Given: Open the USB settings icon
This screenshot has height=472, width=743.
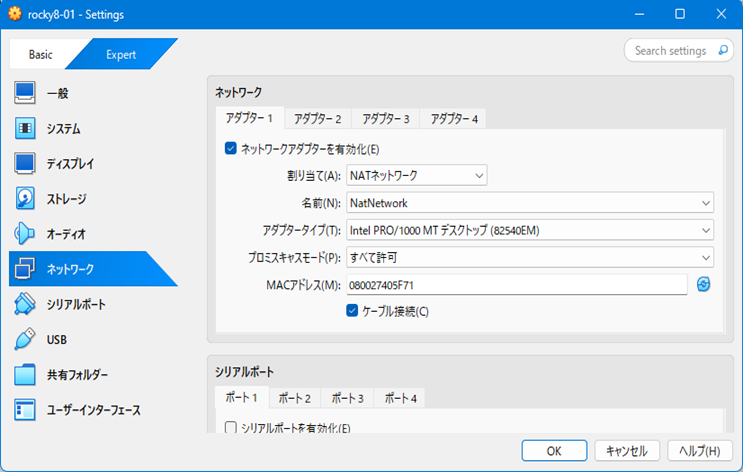Looking at the screenshot, I should tap(25, 339).
